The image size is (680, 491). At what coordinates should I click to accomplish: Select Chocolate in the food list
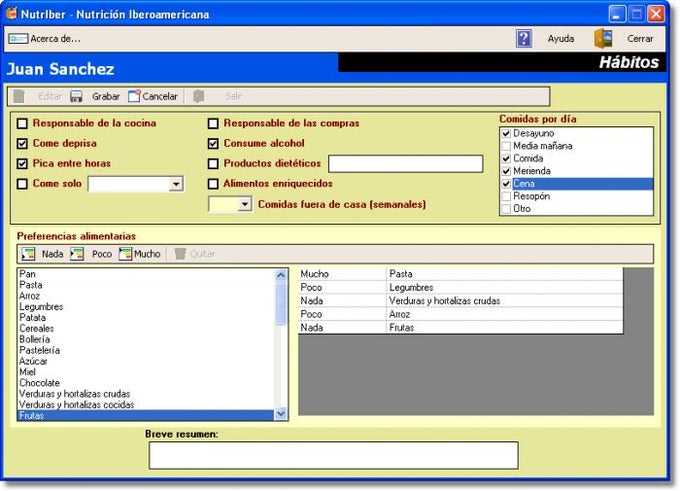[146, 383]
